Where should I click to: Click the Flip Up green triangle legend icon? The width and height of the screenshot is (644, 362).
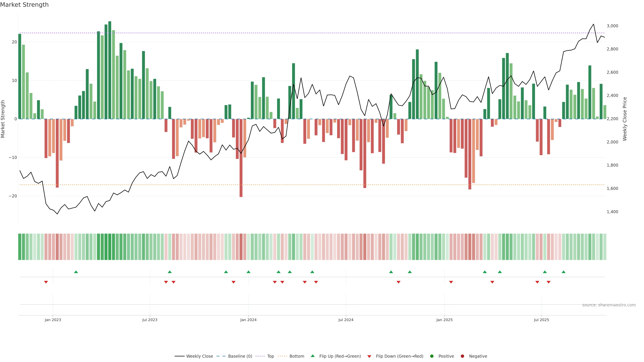click(312, 356)
